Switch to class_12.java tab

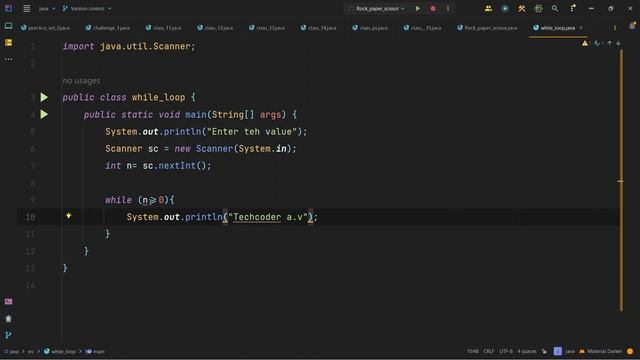pyautogui.click(x=215, y=28)
